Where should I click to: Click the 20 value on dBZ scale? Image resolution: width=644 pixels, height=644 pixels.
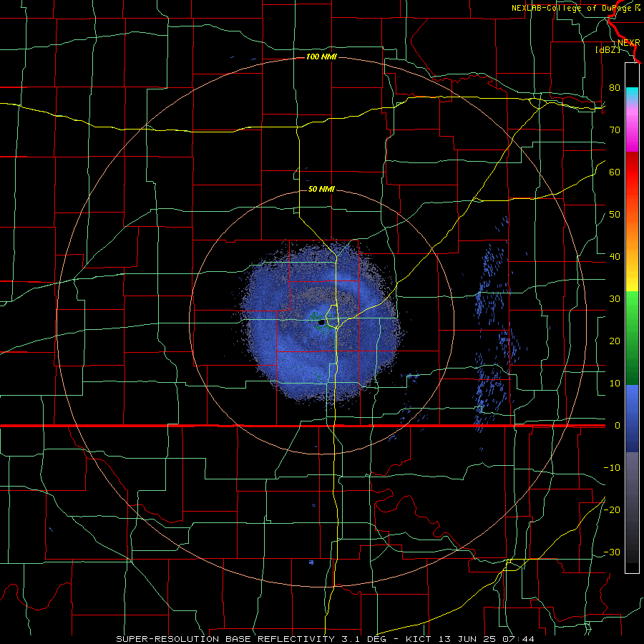[615, 341]
